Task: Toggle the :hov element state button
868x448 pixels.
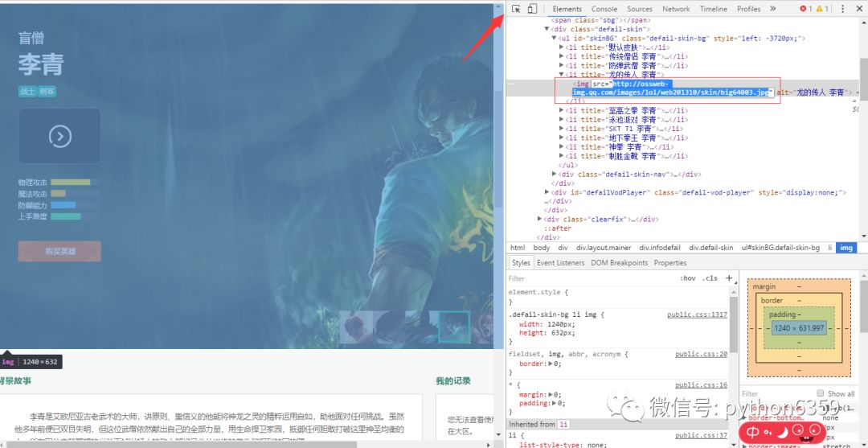Action: [687, 278]
